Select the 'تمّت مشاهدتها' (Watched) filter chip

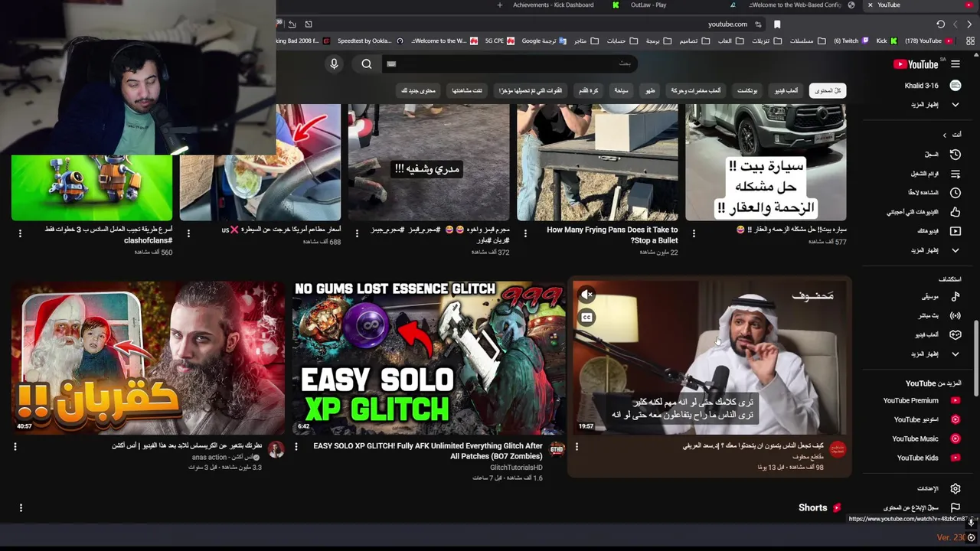[466, 90]
